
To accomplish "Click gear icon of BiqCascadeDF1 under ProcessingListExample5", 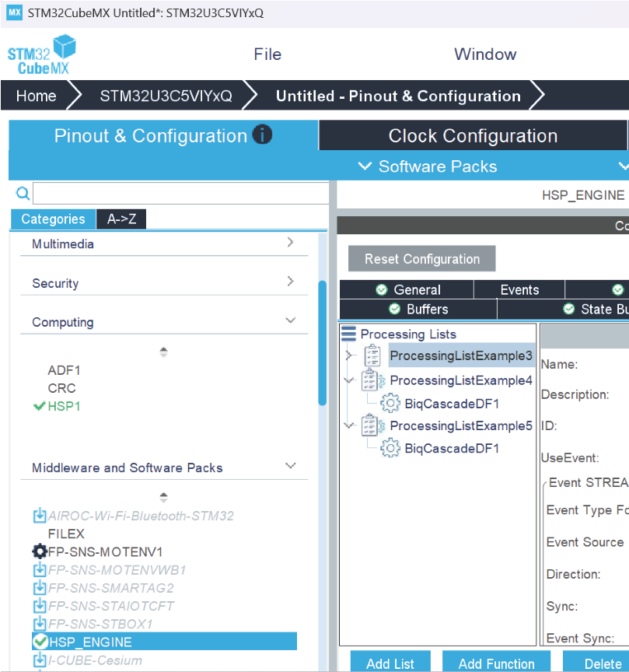I will [390, 448].
